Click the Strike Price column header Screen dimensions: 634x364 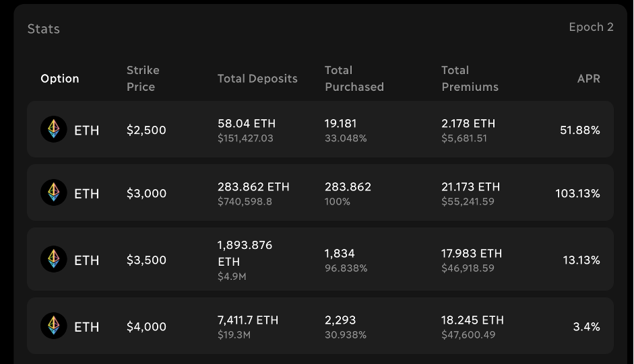[x=143, y=79]
